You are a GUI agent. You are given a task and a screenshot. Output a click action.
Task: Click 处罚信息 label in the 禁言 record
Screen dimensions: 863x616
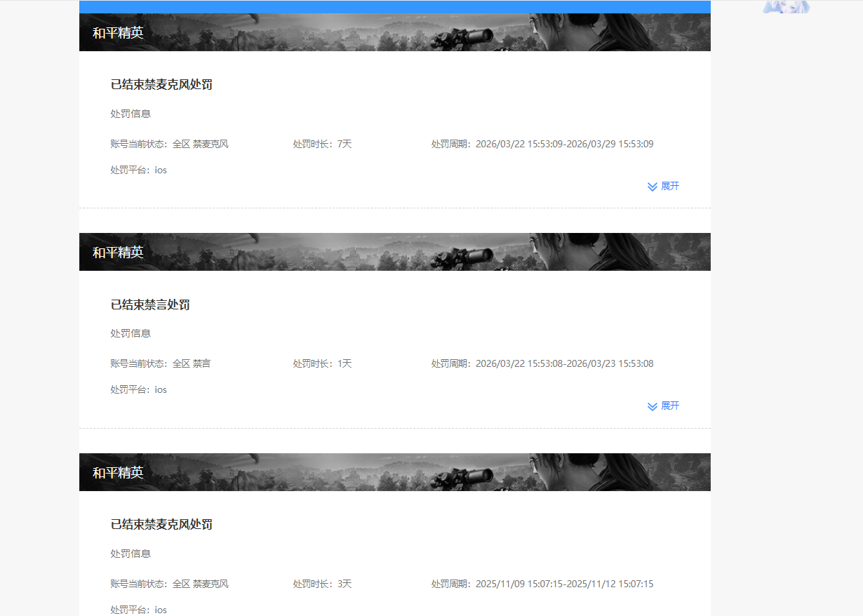tap(131, 333)
